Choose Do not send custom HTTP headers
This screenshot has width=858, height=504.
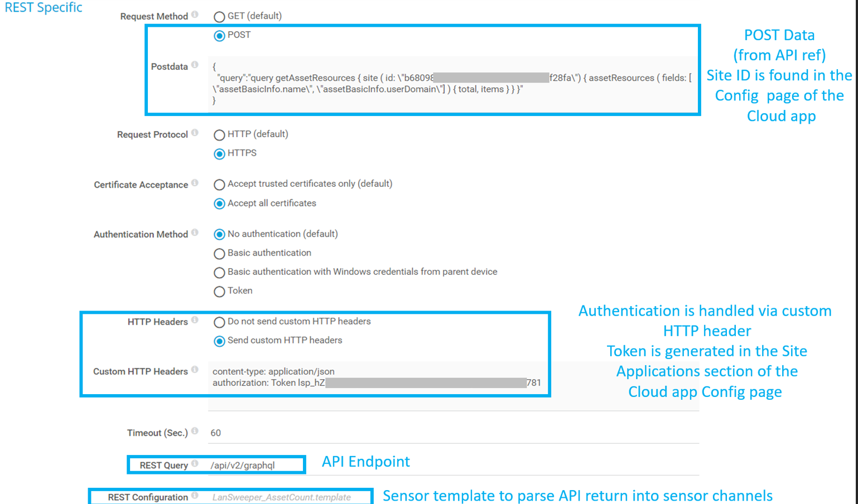pos(219,322)
